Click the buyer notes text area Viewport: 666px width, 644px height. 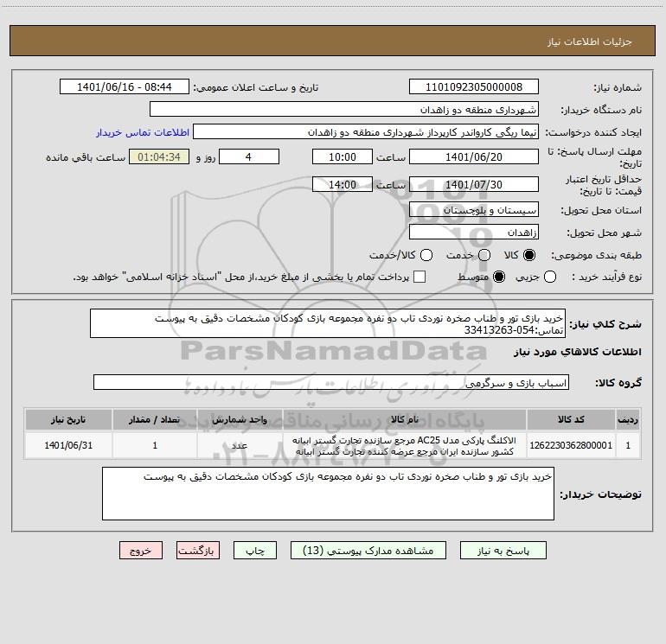point(328,494)
